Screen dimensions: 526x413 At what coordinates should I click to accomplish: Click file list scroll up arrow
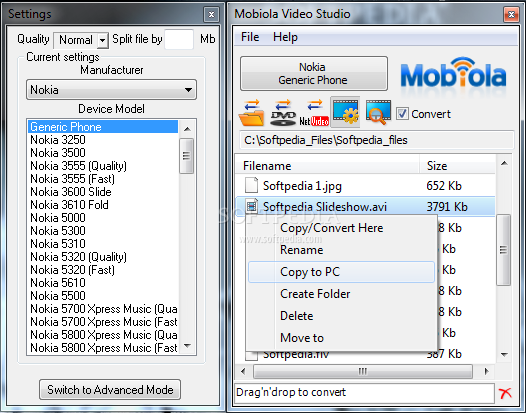[504, 163]
